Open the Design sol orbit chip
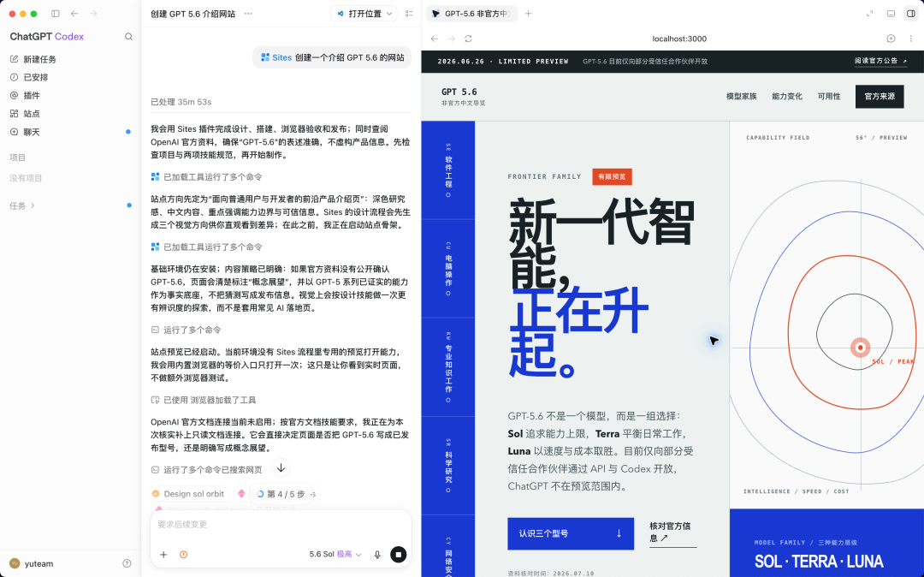 [188, 494]
